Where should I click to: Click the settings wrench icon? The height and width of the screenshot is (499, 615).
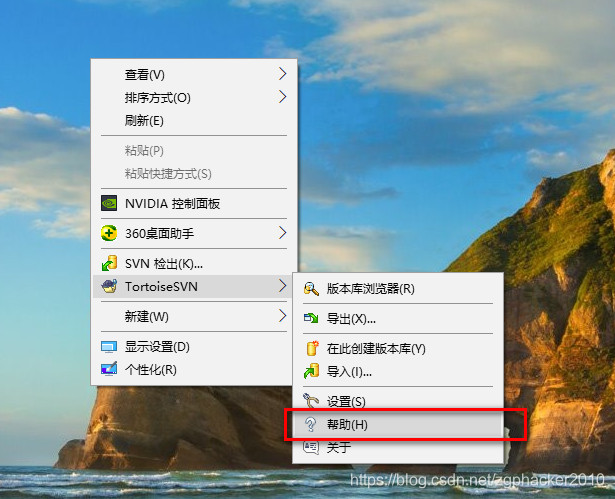311,401
